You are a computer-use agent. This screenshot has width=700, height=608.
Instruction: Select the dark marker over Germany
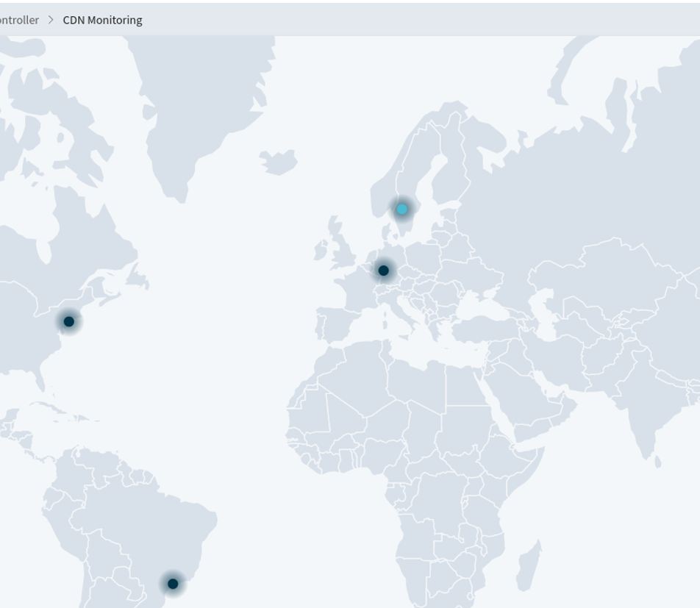[x=383, y=271]
